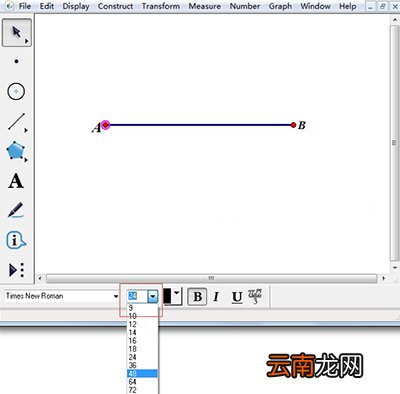400x394 pixels.
Task: Click the horizontal scrollbar right arrow
Action: (383, 278)
